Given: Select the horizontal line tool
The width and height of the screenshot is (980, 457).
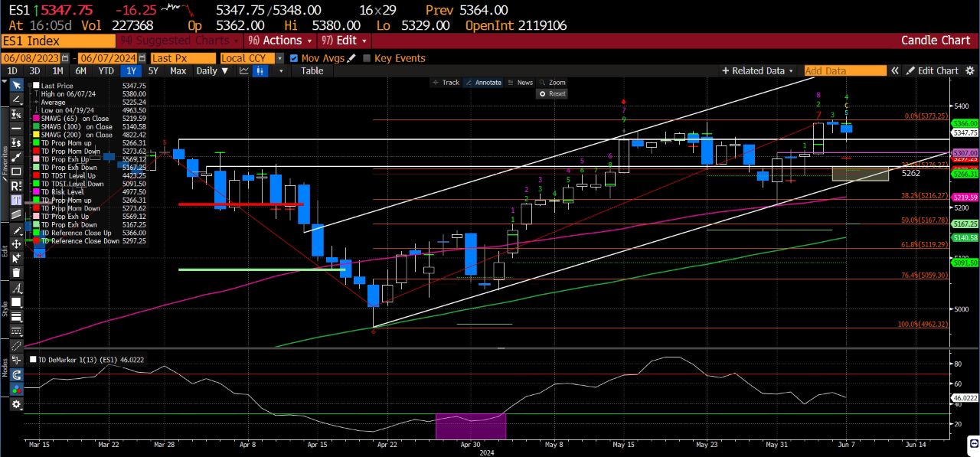Looking at the screenshot, I should coord(17,128).
